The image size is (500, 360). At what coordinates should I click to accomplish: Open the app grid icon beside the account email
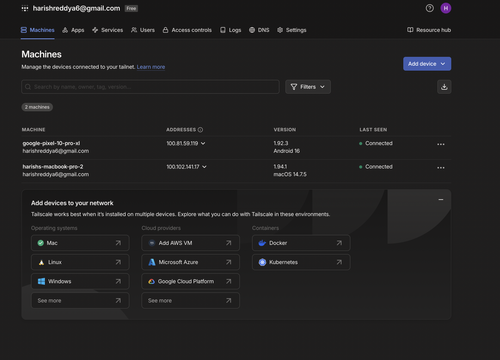click(x=25, y=9)
